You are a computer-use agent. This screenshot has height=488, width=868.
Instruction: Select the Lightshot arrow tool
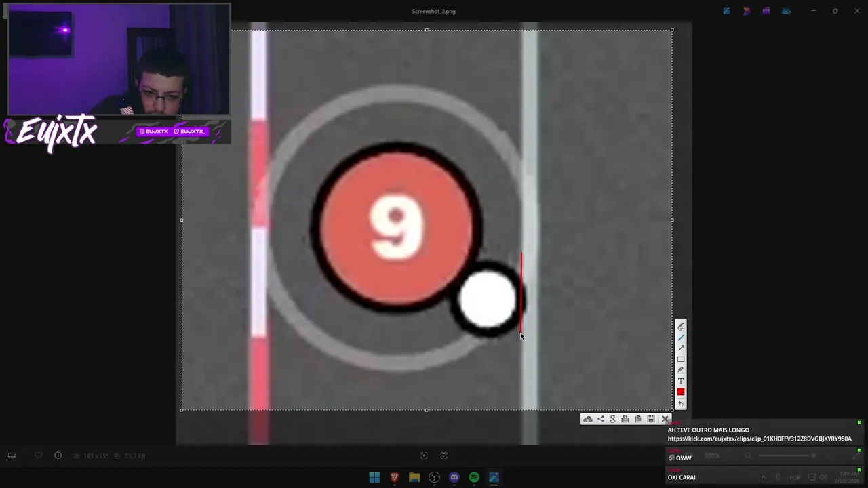tap(681, 348)
